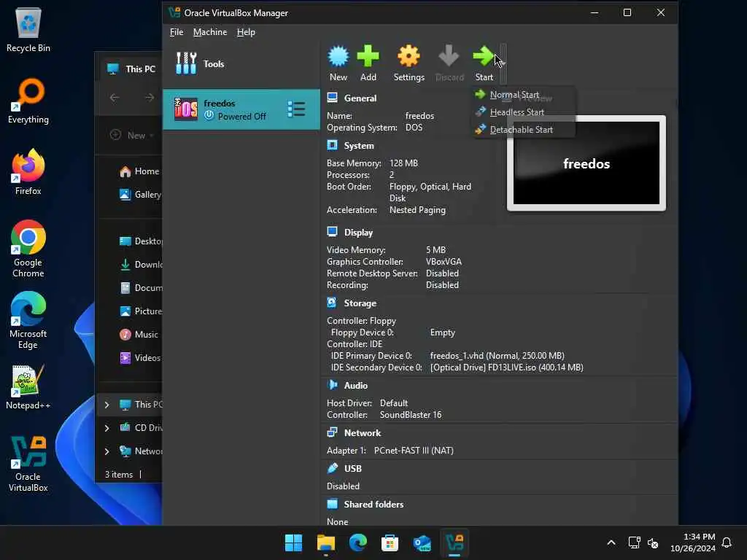747x560 pixels.
Task: Open Notepad++ desktop shortcut
Action: tap(28, 387)
